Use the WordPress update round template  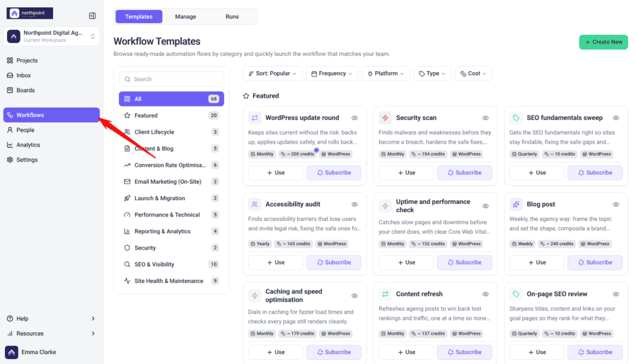click(276, 172)
